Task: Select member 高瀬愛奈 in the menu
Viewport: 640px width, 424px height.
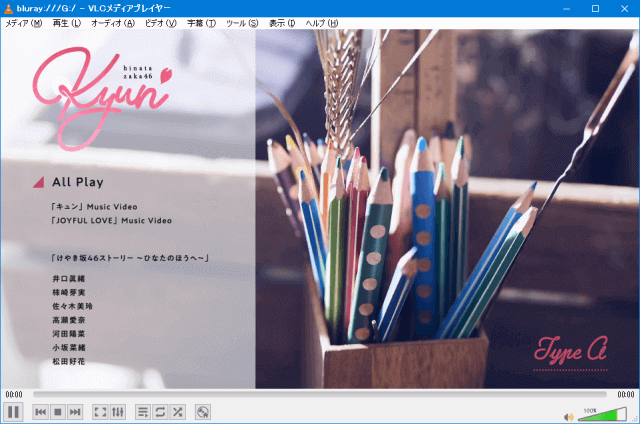Action: click(x=69, y=320)
